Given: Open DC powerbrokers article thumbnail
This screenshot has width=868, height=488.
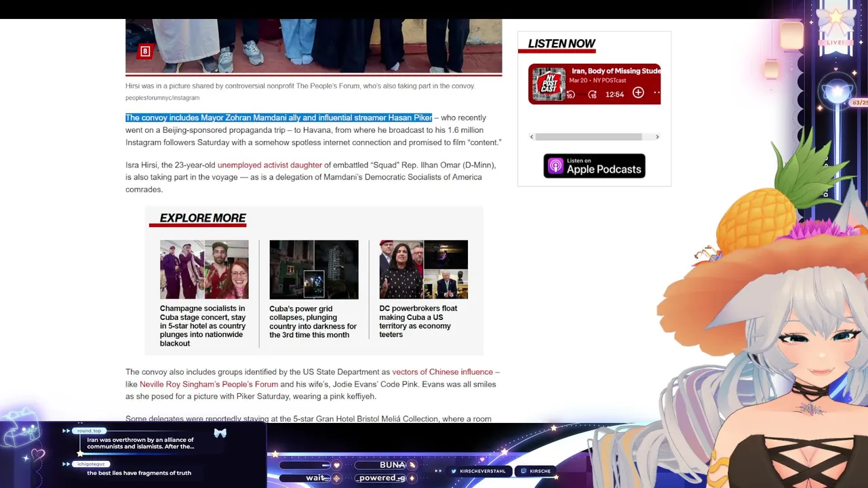Looking at the screenshot, I should 423,269.
